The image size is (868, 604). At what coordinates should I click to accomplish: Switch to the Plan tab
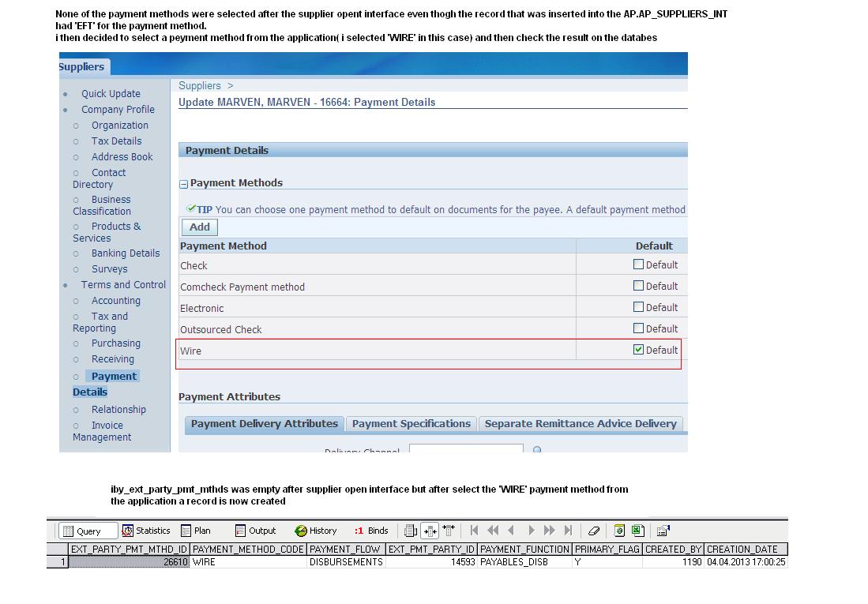(196, 531)
